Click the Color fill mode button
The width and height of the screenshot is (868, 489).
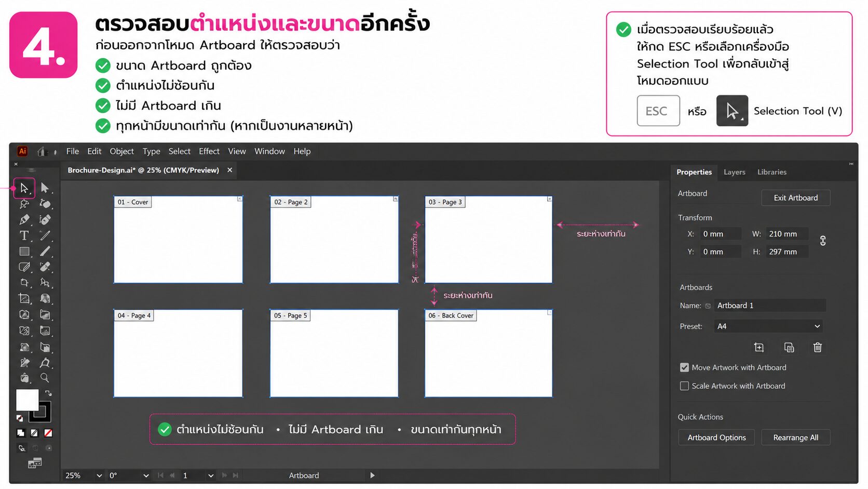(21, 433)
